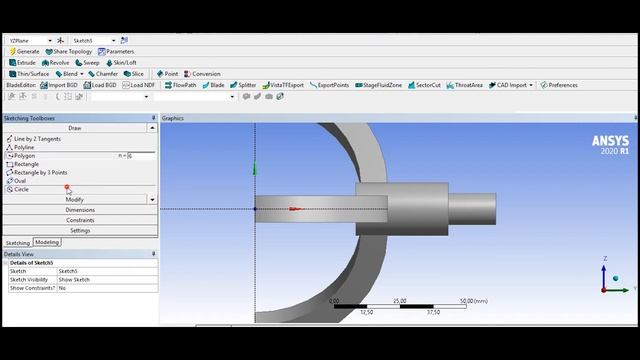Screen dimensions: 640x360
Task: Select the Circle draw tool
Action: point(18,189)
